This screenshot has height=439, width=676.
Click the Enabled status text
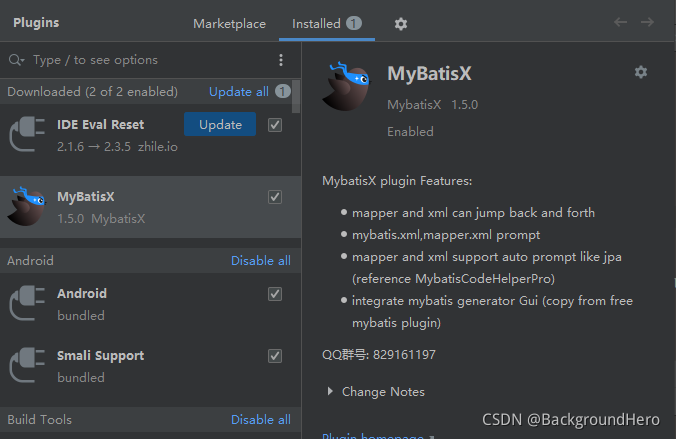[410, 132]
